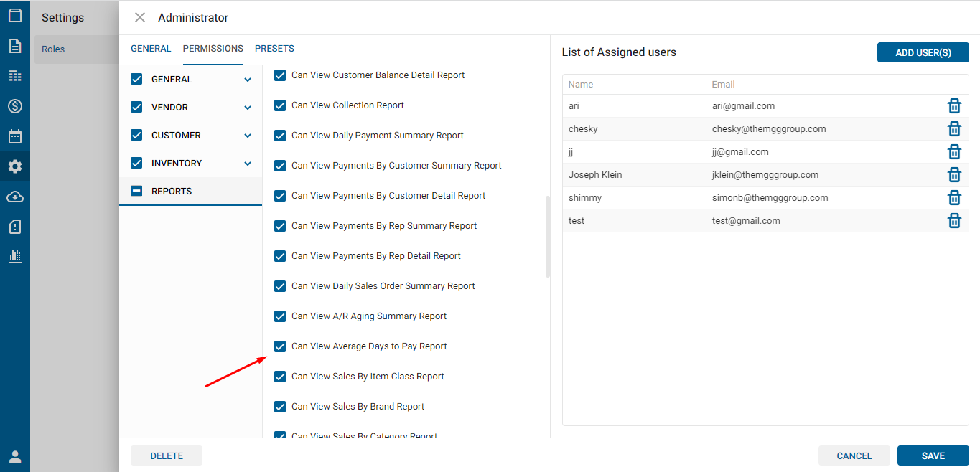Screen dimensions: 980x472
Task: Switch to the GENERAL tab
Action: pos(151,49)
